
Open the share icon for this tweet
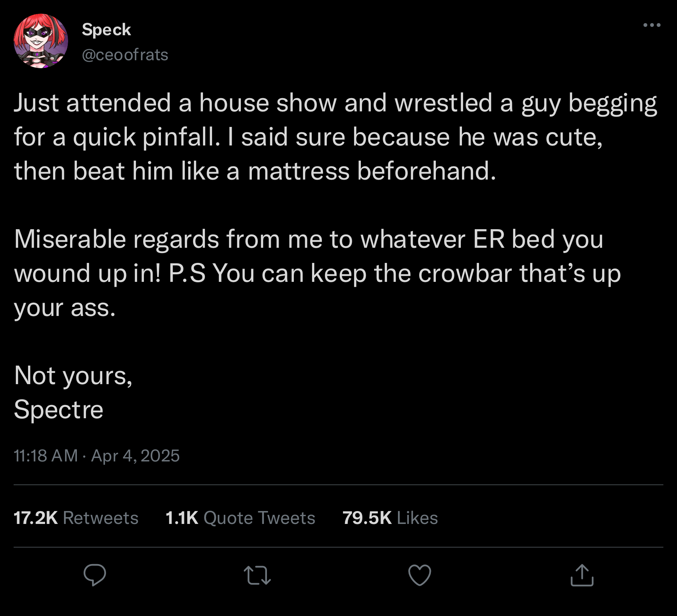582,575
